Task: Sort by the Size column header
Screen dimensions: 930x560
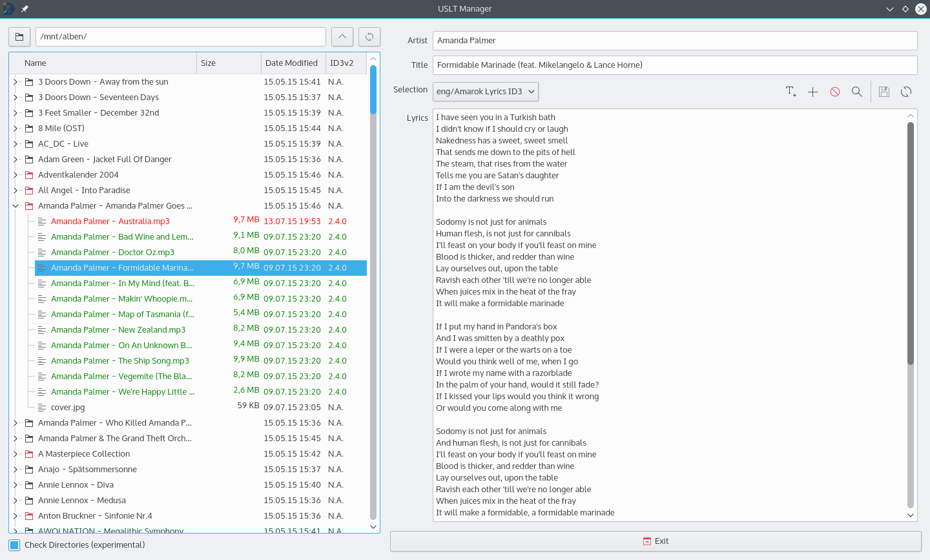Action: [229, 63]
